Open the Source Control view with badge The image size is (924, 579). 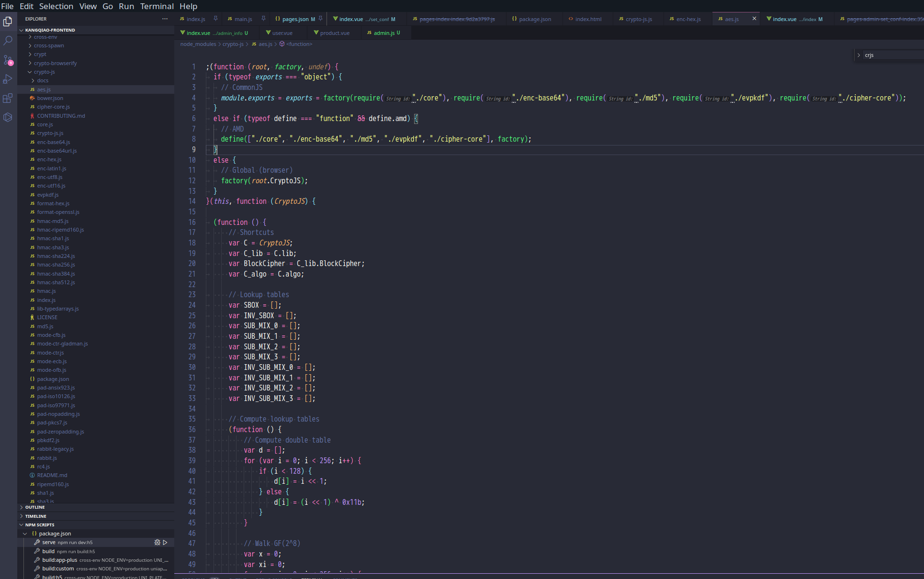point(8,60)
